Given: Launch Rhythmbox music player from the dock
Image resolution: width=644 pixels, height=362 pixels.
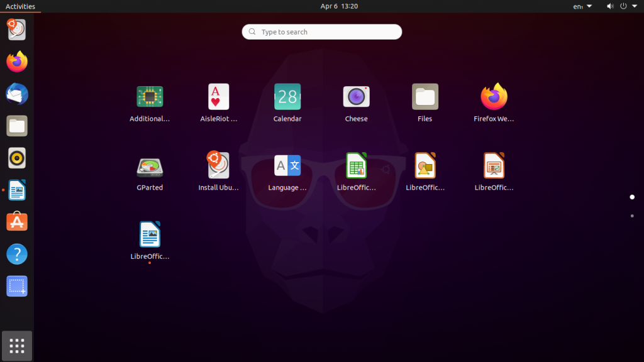Looking at the screenshot, I should (16, 158).
